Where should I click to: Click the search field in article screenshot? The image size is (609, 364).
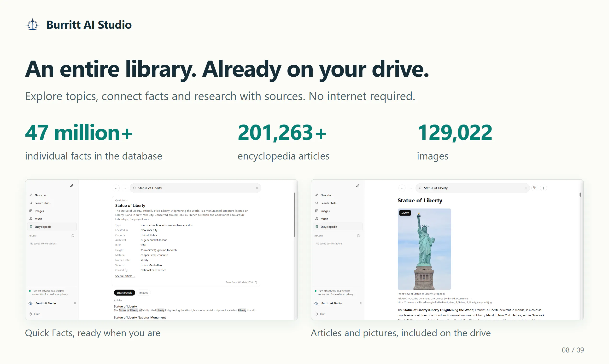pos(473,188)
